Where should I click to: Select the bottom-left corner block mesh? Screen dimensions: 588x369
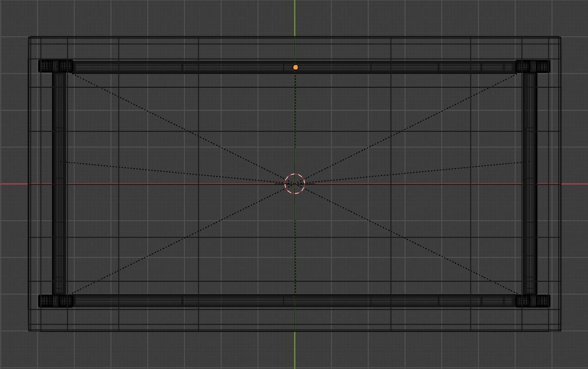(56, 301)
